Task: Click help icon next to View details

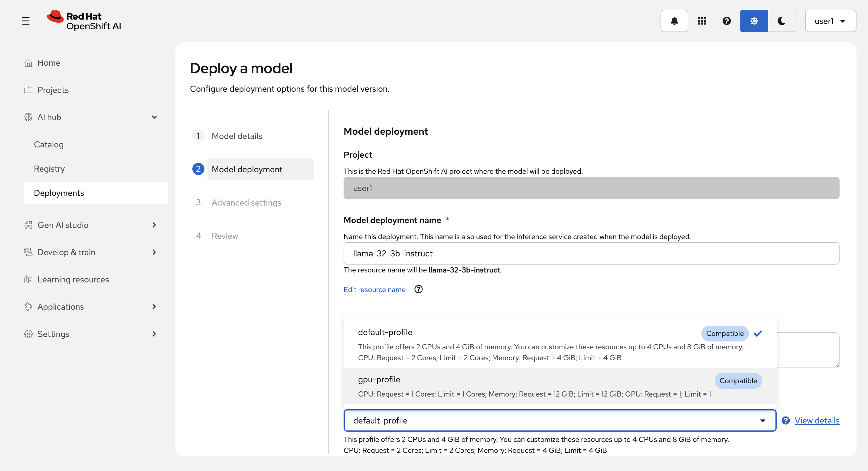Action: pyautogui.click(x=785, y=420)
